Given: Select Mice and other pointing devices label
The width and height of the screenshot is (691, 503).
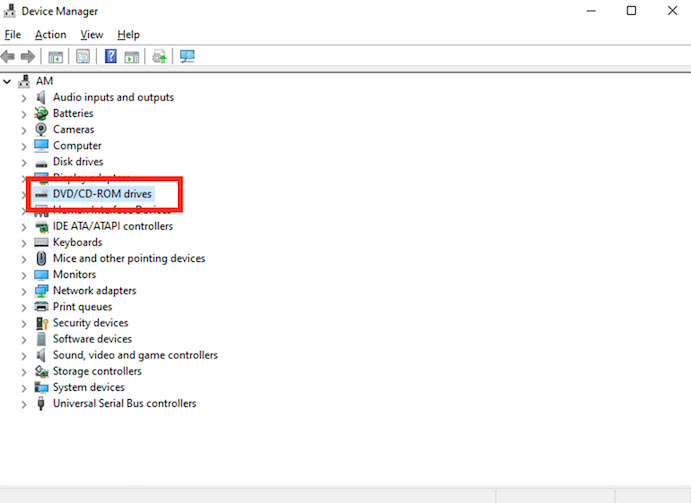Looking at the screenshot, I should tap(129, 258).
